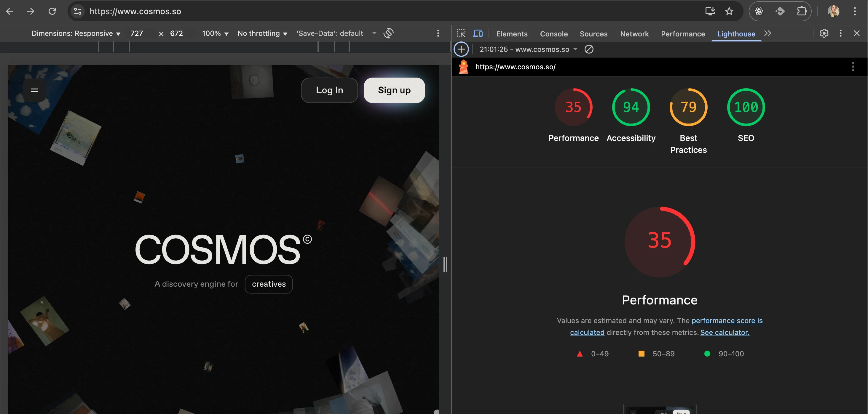Open DevTools settings gear

[x=824, y=33]
